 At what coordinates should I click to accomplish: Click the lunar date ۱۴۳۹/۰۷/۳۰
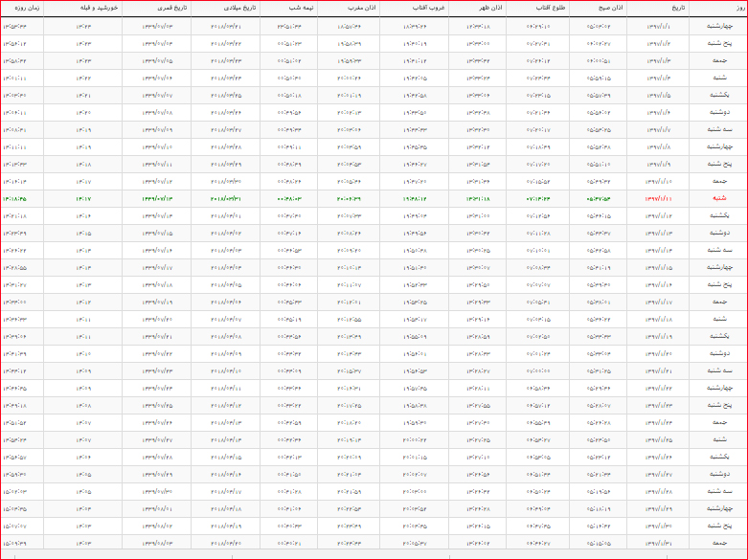(157, 491)
